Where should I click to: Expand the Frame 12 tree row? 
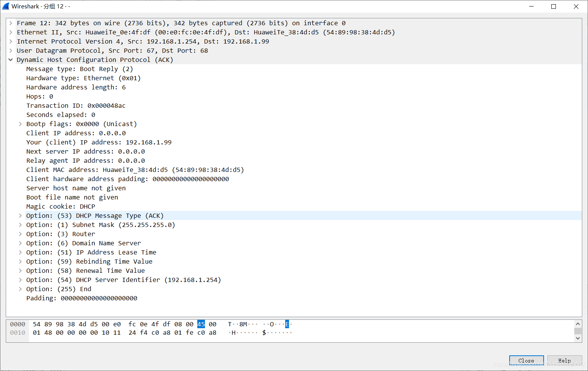tap(11, 23)
